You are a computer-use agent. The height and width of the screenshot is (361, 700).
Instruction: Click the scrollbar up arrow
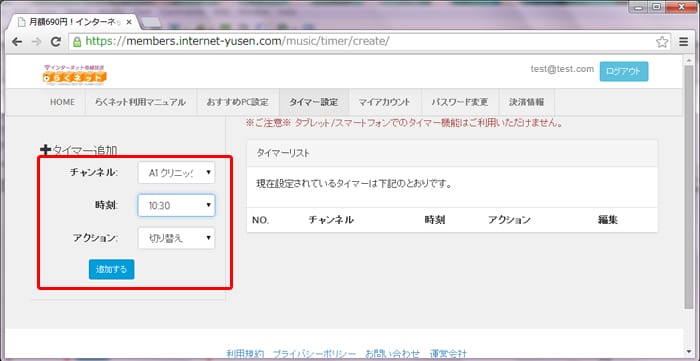point(689,59)
